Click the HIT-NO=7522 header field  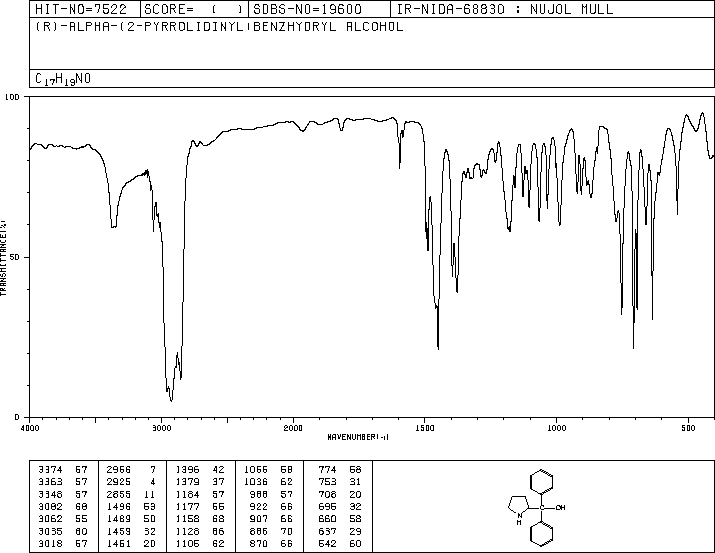pos(81,9)
